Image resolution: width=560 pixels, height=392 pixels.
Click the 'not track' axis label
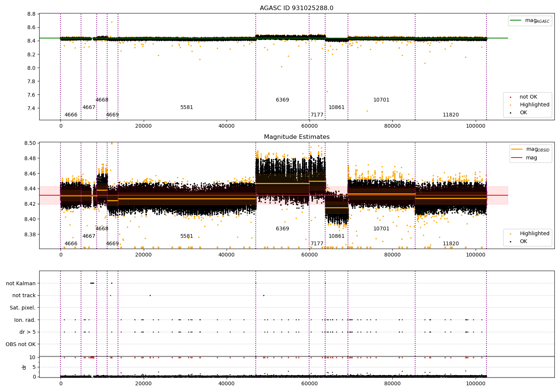[x=24, y=296]
